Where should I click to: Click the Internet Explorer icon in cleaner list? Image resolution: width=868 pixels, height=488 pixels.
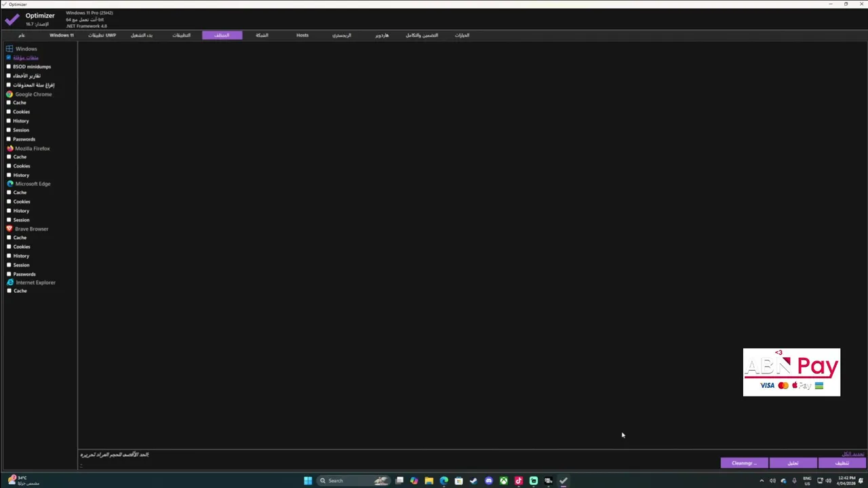pyautogui.click(x=9, y=283)
